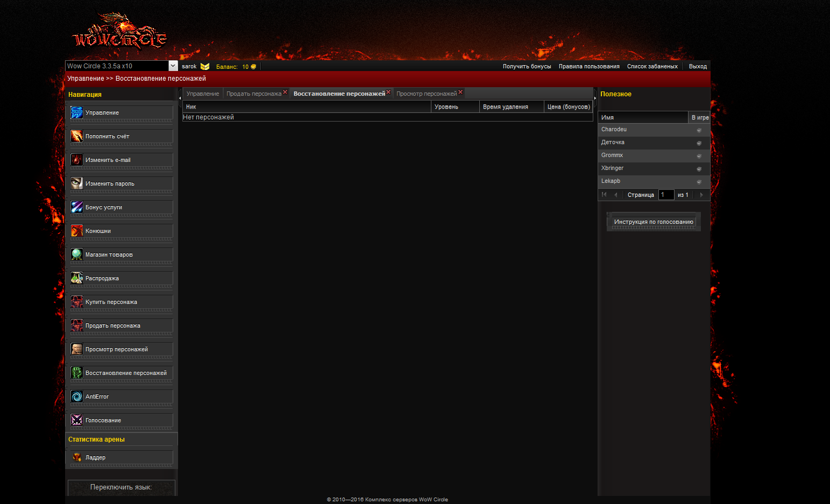
Task: Switch to the Просмотр персонажей tab
Action: point(426,94)
